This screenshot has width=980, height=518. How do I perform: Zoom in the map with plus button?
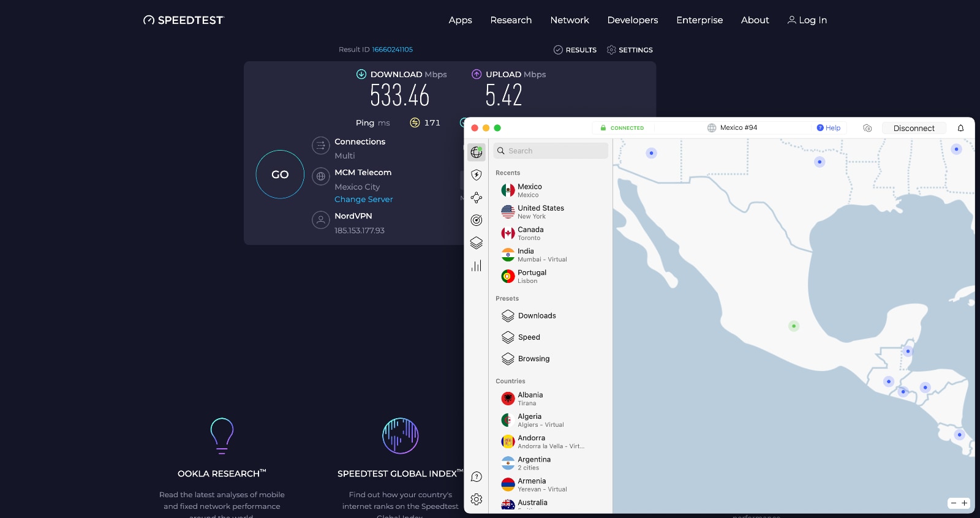point(964,503)
